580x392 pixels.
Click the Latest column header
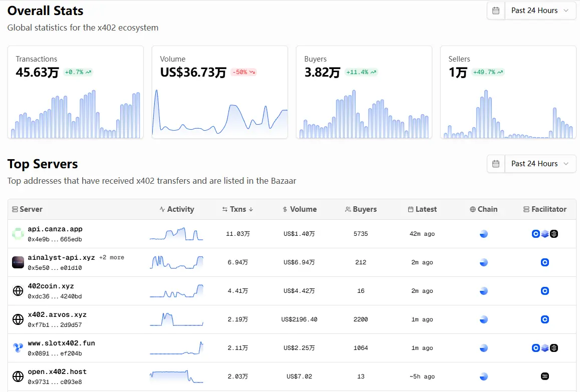click(422, 209)
